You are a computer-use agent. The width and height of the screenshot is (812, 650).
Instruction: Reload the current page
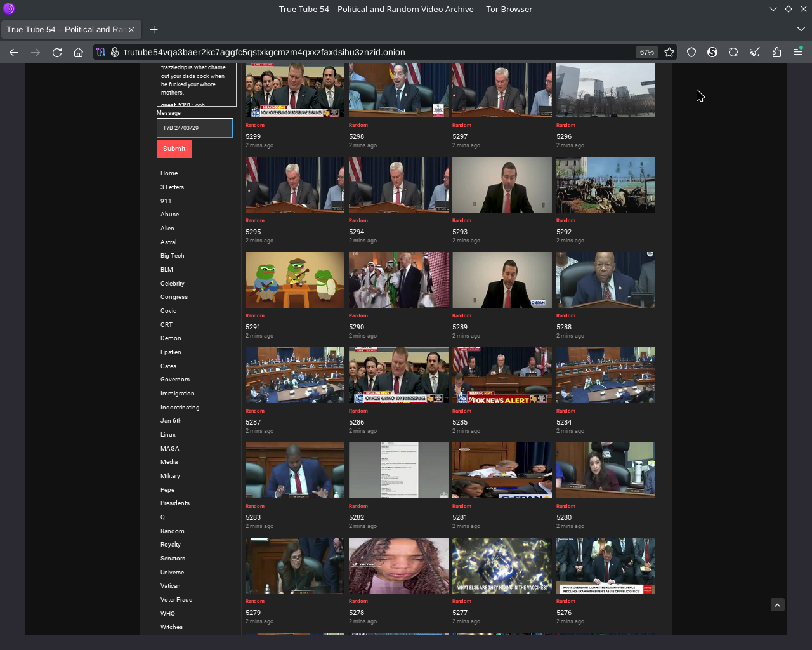tap(57, 53)
